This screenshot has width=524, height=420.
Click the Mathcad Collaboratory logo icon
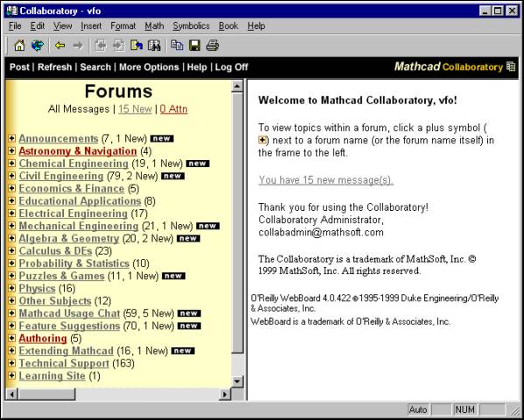tap(511, 66)
